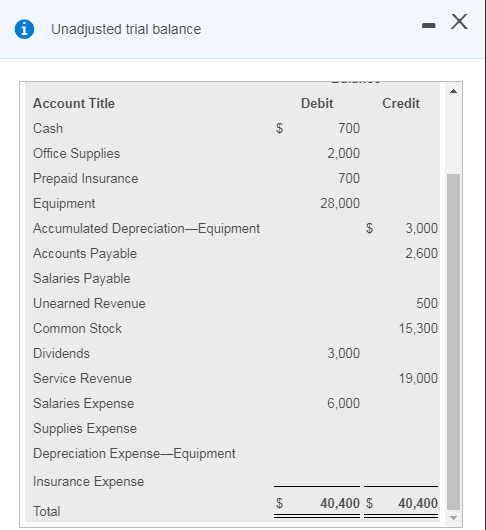Click the Cash debit value 700
The image size is (486, 530).
349,128
